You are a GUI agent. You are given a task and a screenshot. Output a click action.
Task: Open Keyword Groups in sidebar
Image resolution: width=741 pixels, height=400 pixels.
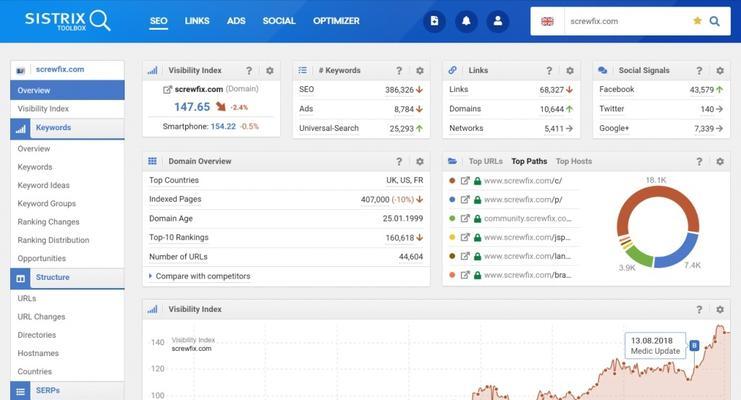[x=46, y=204]
